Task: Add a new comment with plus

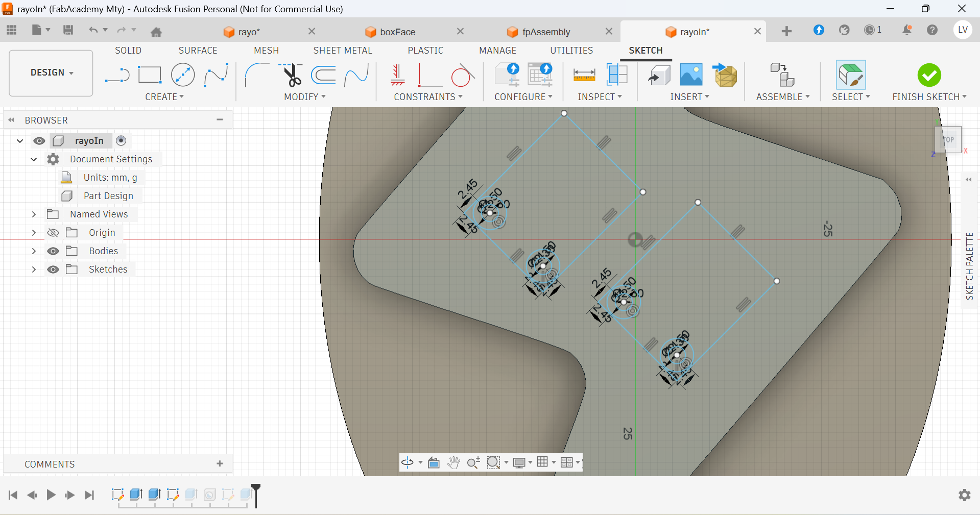Action: pyautogui.click(x=220, y=463)
